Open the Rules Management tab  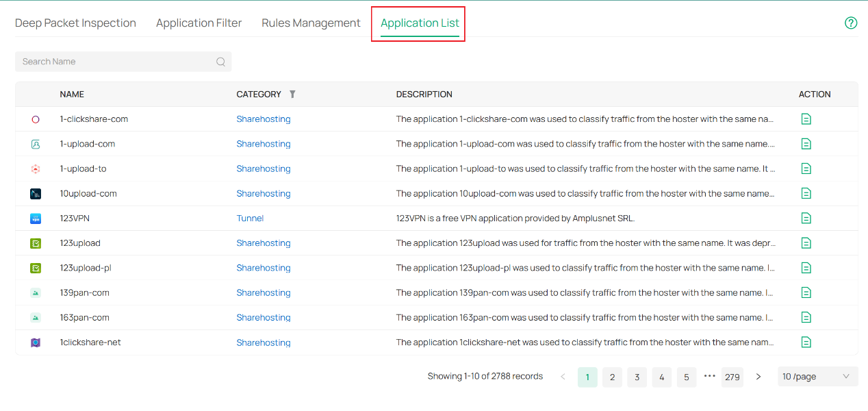[x=311, y=23]
